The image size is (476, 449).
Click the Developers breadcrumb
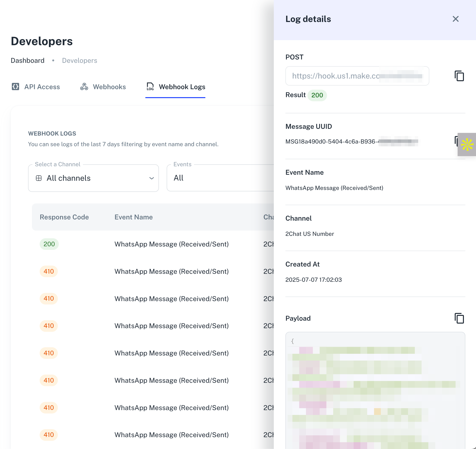80,60
